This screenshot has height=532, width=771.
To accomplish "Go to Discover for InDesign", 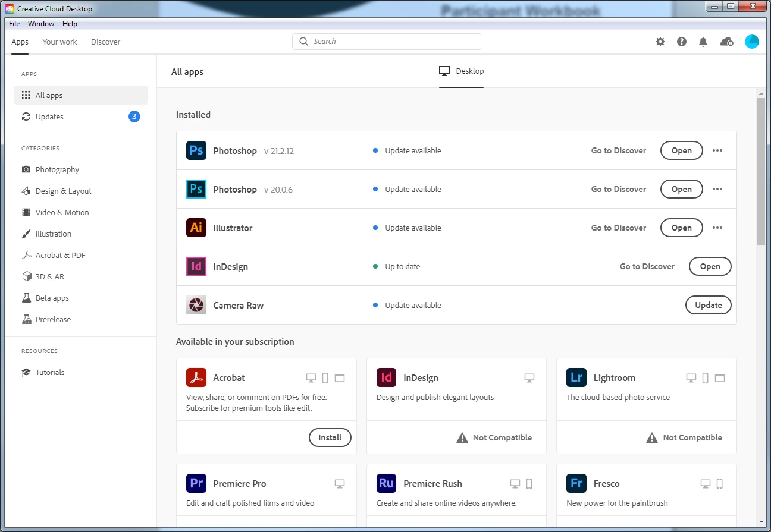I will (647, 266).
